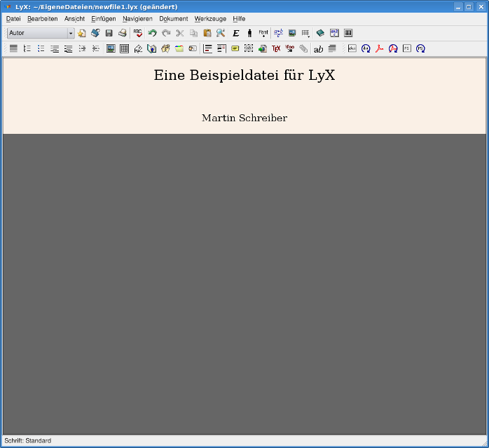The image size is (489, 448).
Task: Click the clipboard paste icon
Action: pyautogui.click(x=207, y=33)
